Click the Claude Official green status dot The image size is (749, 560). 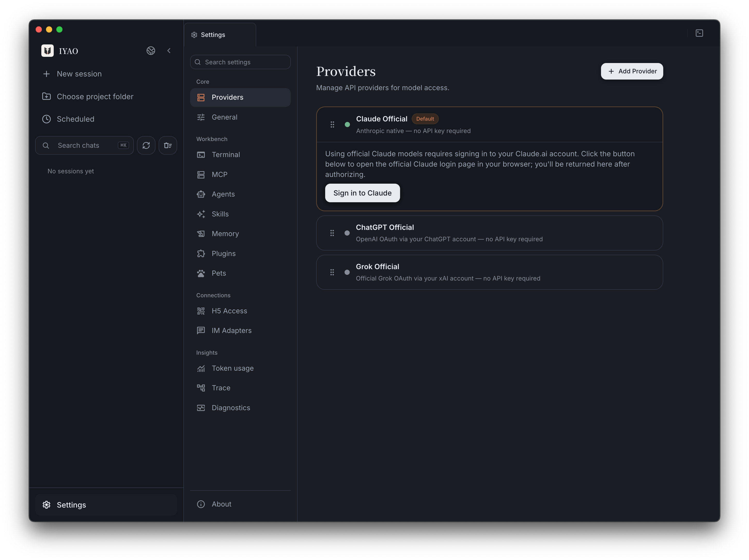point(347,125)
